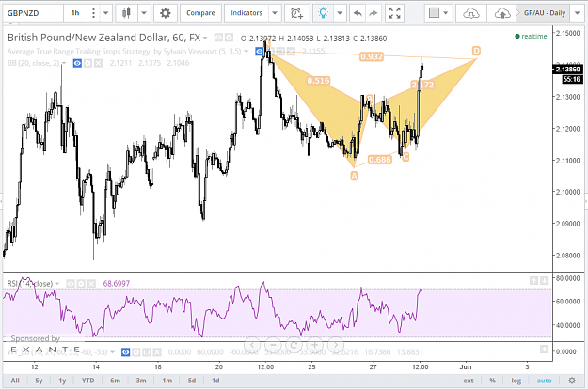Select the 5y time range
This screenshot has width=588, height=389.
[x=39, y=381]
